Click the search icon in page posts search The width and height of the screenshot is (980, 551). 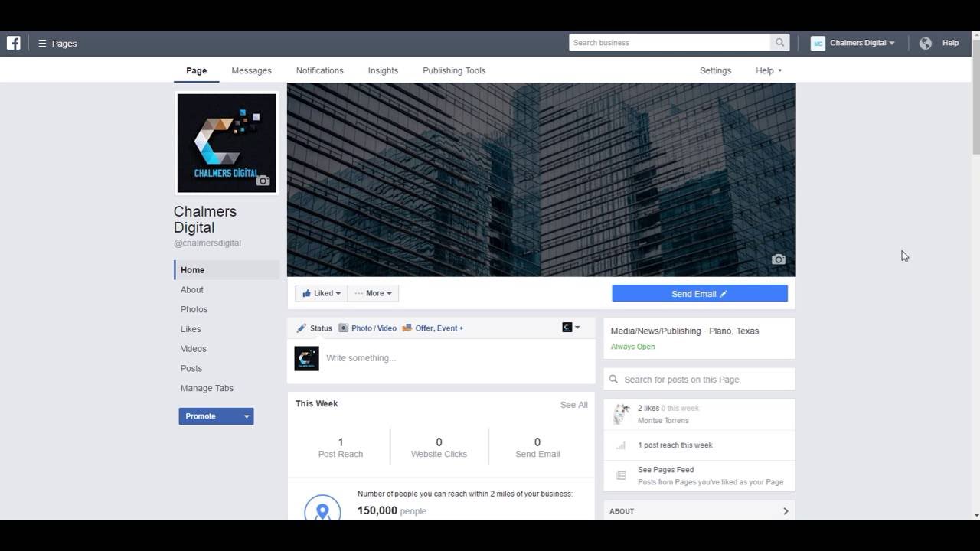pos(613,380)
